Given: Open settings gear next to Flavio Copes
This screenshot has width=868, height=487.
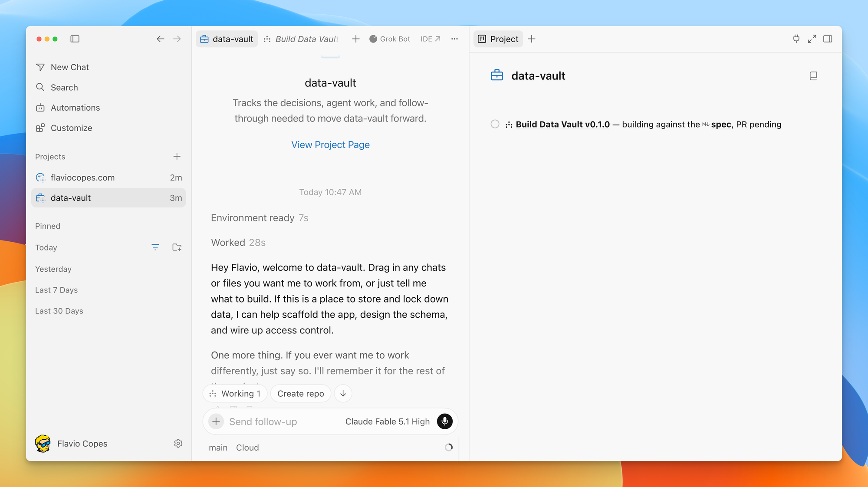Looking at the screenshot, I should [x=178, y=443].
